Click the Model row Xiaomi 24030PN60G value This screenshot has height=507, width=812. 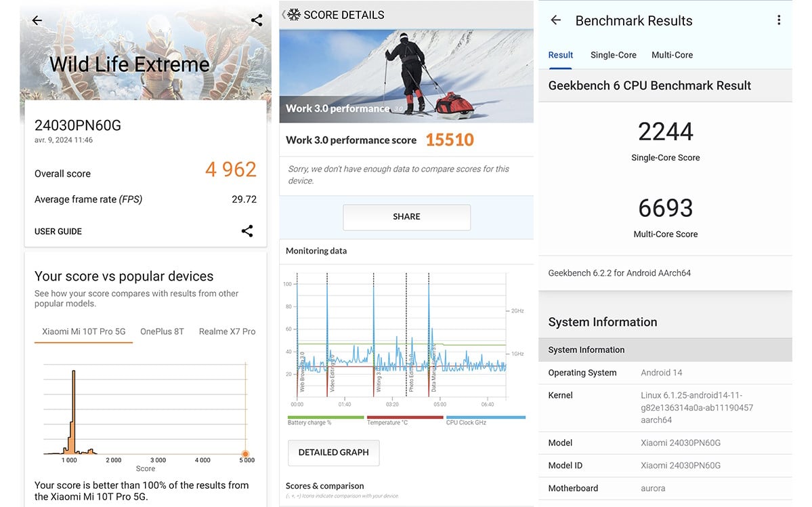point(681,443)
